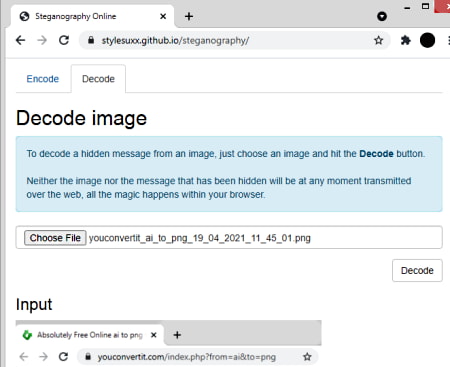Viewport: 450px width, 367px height.
Task: Click the browser forward arrow
Action: coord(42,40)
